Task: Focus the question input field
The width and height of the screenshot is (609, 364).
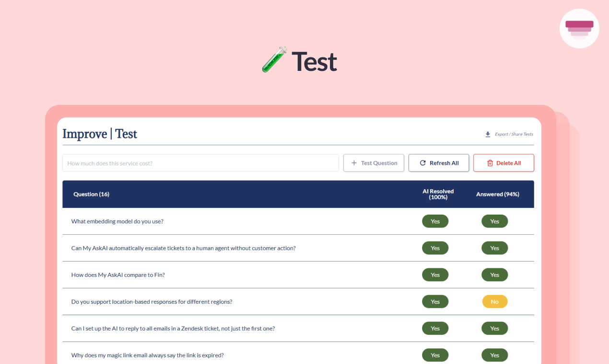Action: [200, 163]
